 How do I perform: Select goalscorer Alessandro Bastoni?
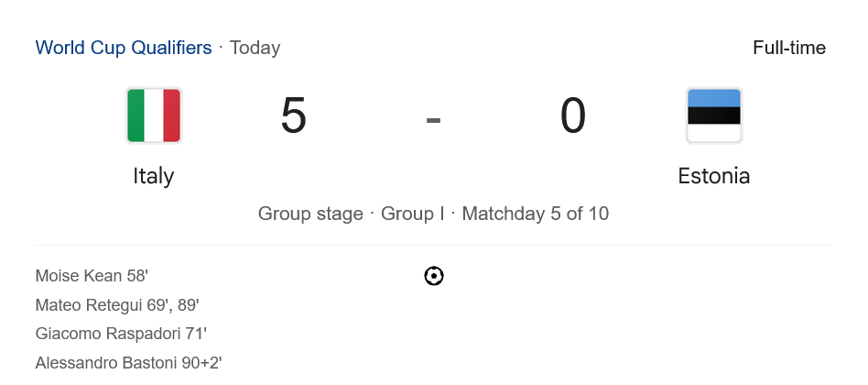(x=106, y=363)
